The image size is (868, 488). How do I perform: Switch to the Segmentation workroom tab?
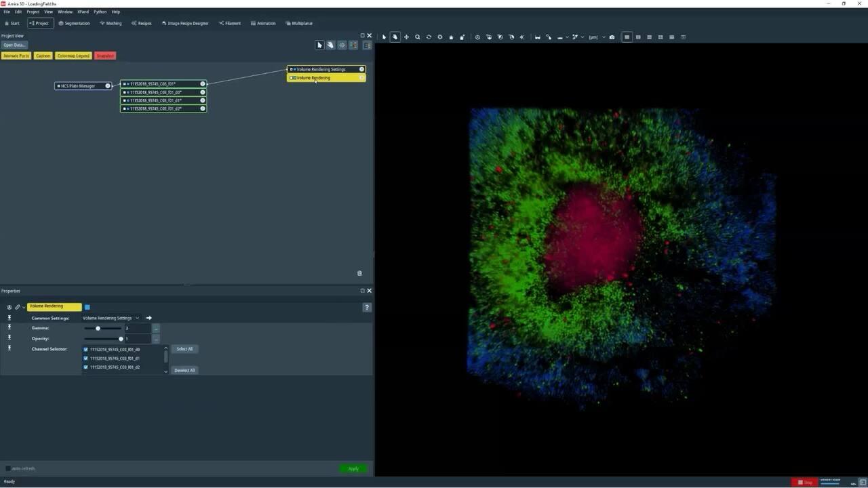[74, 23]
